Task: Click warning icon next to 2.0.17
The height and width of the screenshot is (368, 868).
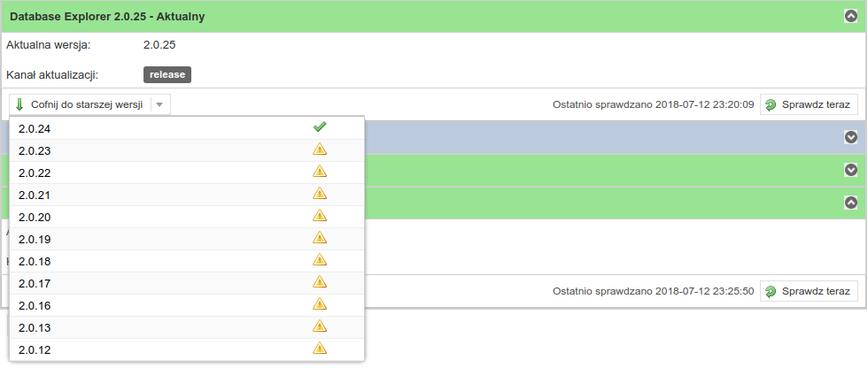Action: click(x=320, y=281)
